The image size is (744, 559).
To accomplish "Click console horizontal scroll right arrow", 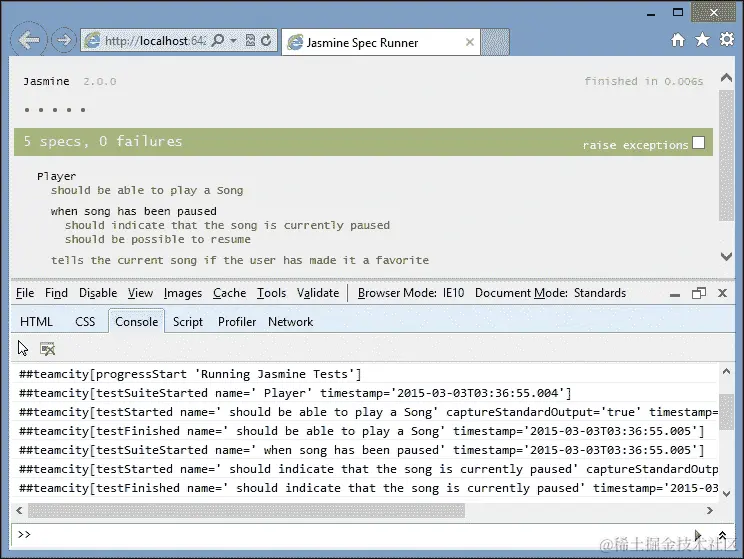I will (x=709, y=511).
